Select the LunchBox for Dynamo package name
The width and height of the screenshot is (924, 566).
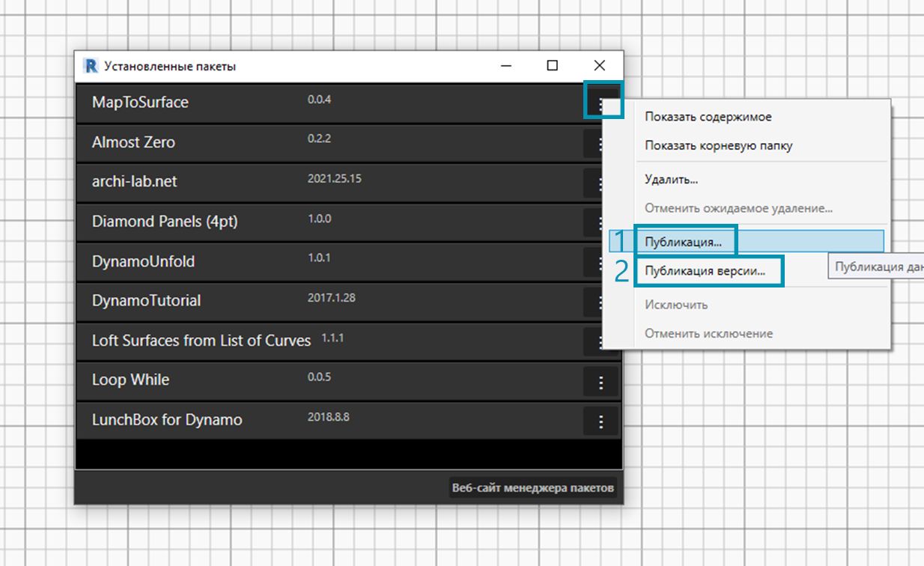pos(167,420)
